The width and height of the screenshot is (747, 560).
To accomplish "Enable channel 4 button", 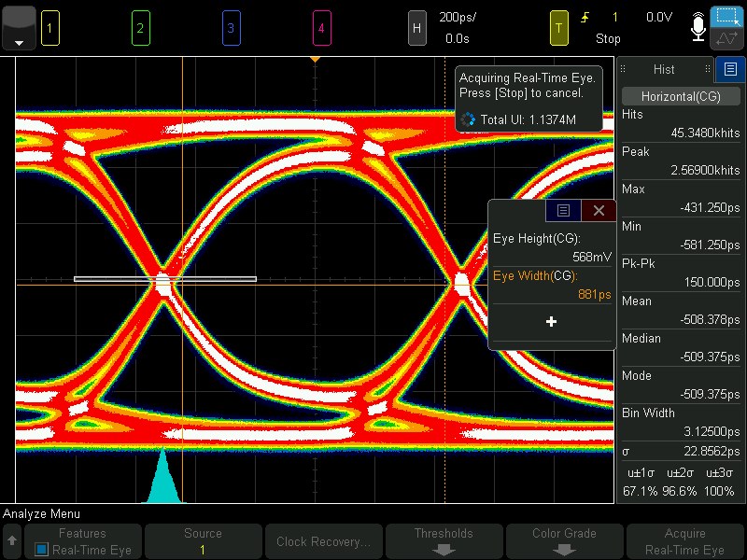I will 321,28.
